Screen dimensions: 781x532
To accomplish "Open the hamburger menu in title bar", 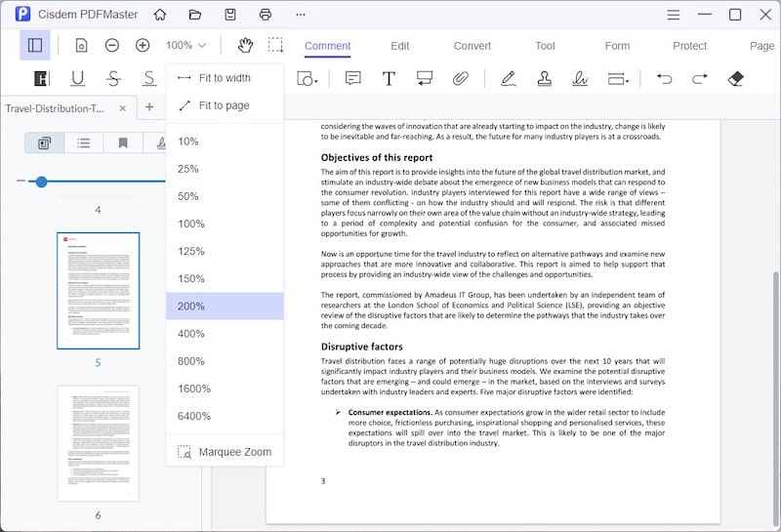I will pyautogui.click(x=674, y=15).
